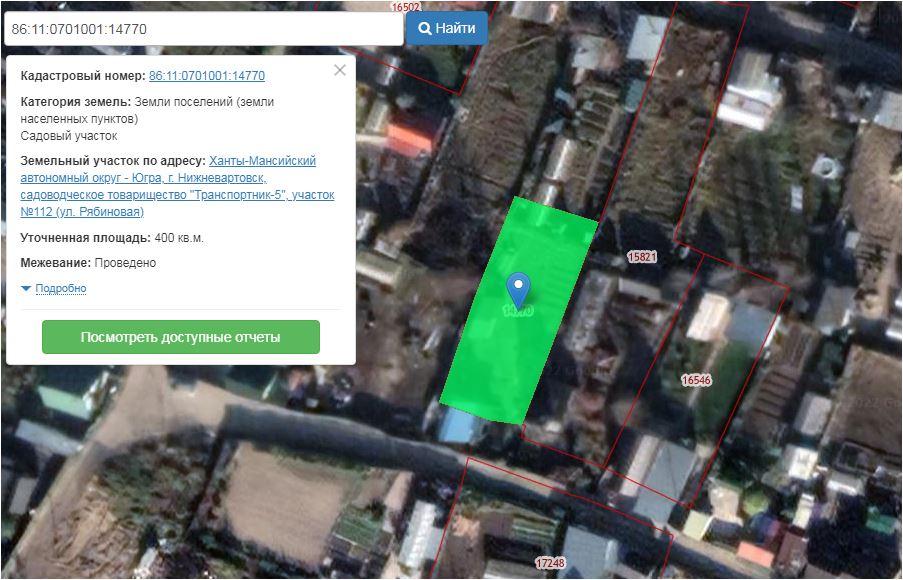903x580 pixels.
Task: Select parcel label 17248 on map
Action: coord(550,563)
